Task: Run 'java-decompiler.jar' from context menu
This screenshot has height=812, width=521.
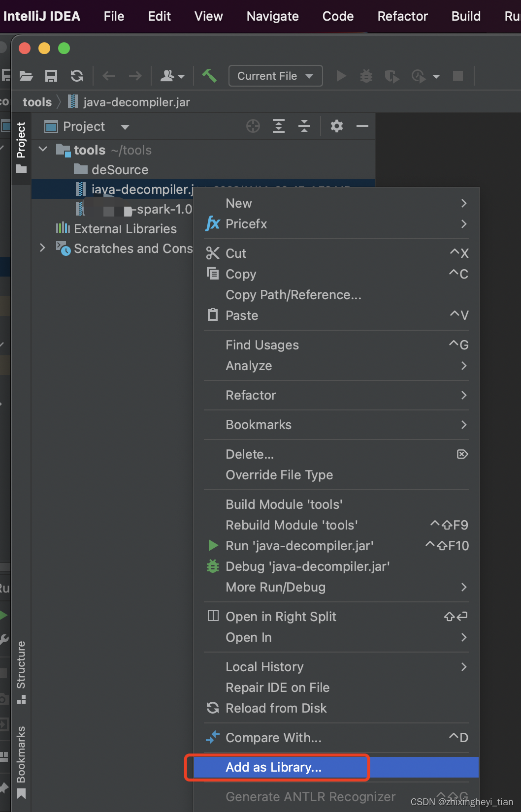Action: (336, 546)
